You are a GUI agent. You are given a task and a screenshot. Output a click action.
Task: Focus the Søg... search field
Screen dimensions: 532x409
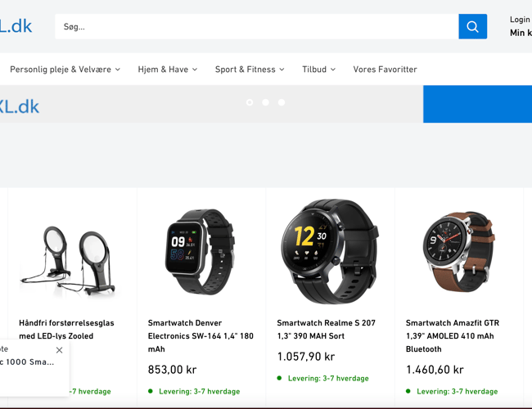click(257, 26)
